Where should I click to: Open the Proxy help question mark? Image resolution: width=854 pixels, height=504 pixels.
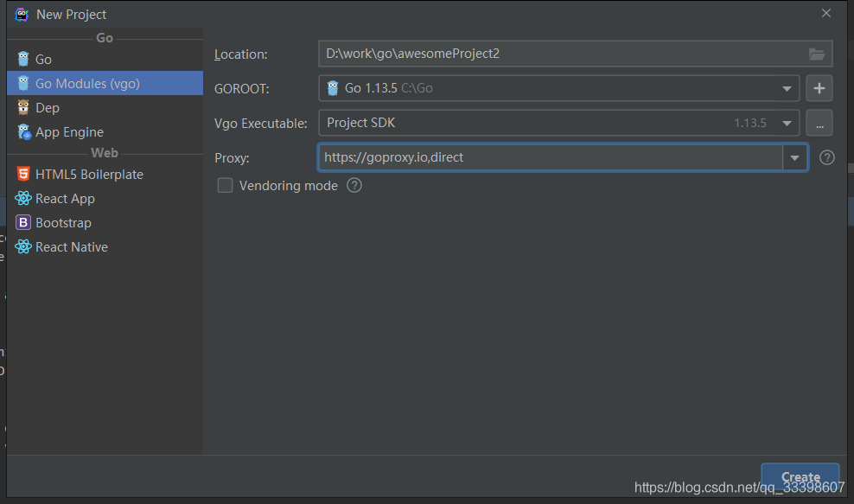point(827,157)
